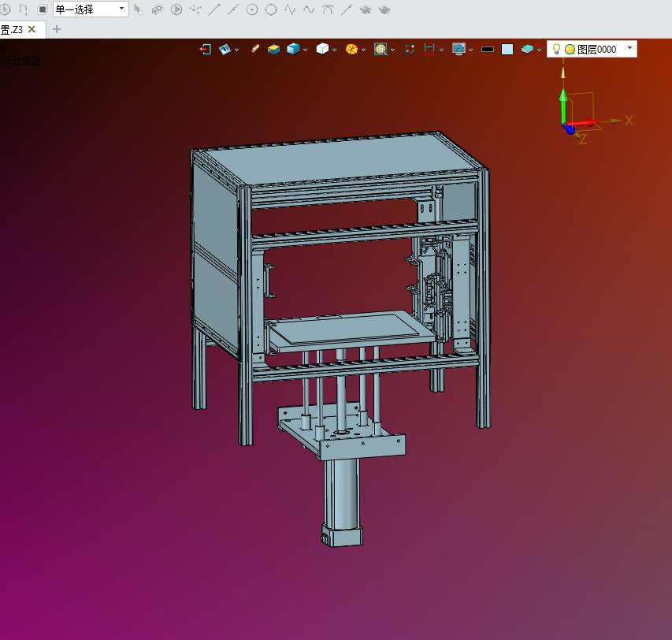Expand the arrow next to white cube icon
This screenshot has width=672, height=640.
335,50
